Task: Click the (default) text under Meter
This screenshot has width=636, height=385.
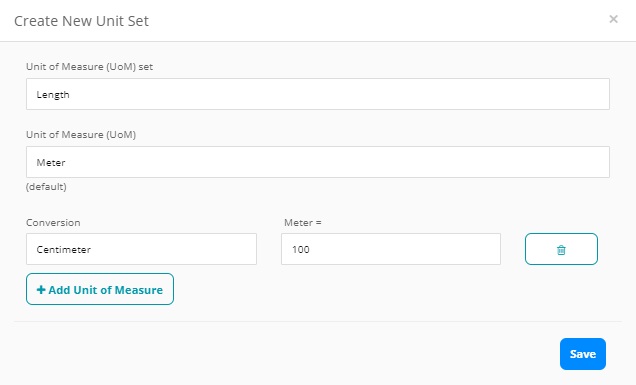Action: point(46,187)
